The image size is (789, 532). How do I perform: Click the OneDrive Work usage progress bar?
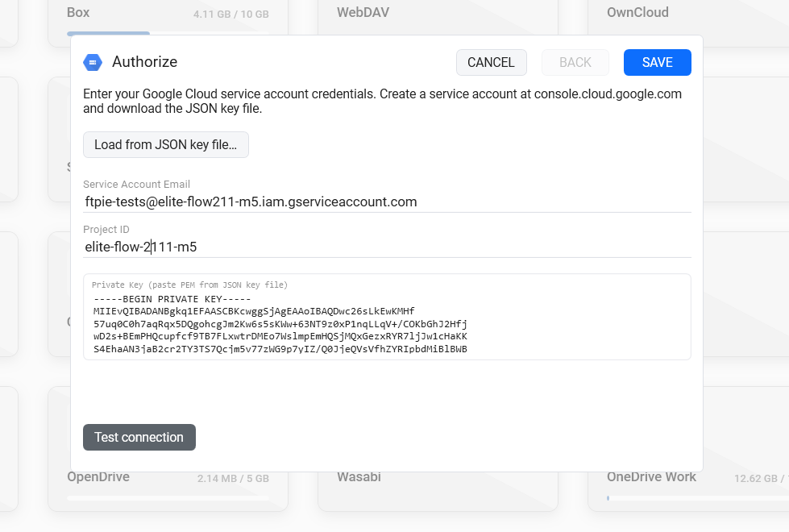click(x=698, y=498)
